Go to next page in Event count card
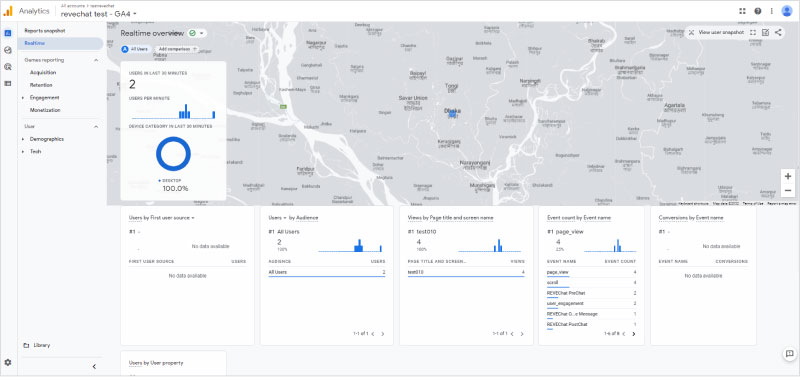This screenshot has width=800, height=377. point(634,334)
